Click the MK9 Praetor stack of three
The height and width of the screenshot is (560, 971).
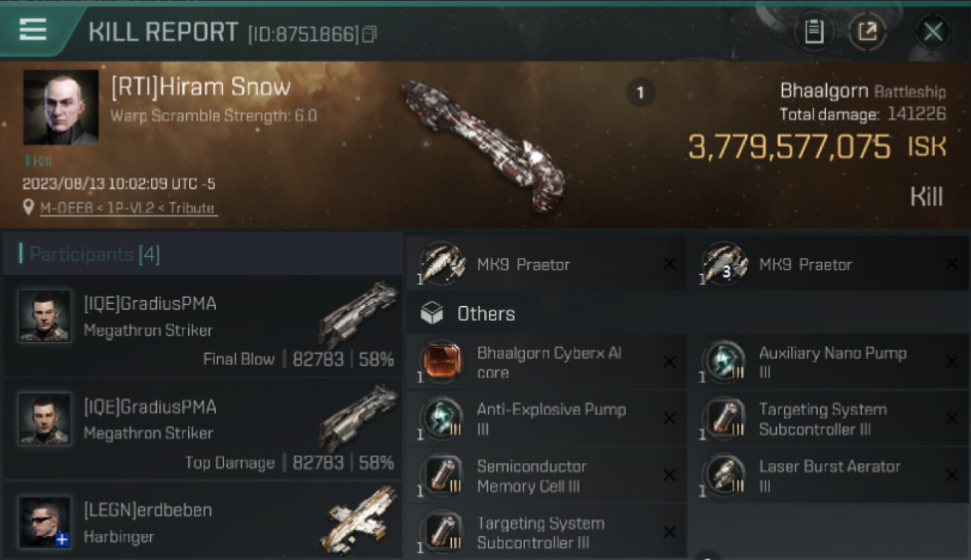pos(828,264)
